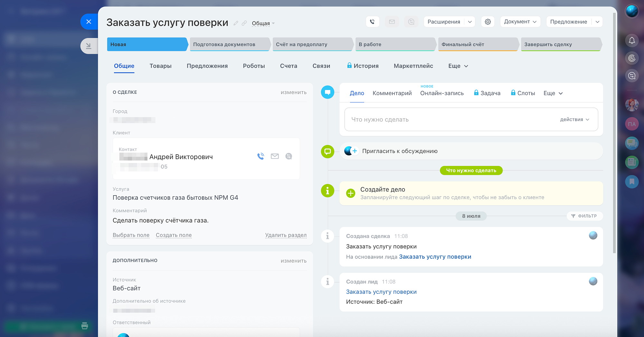Open the settings gear icon
The height and width of the screenshot is (337, 644).
488,22
